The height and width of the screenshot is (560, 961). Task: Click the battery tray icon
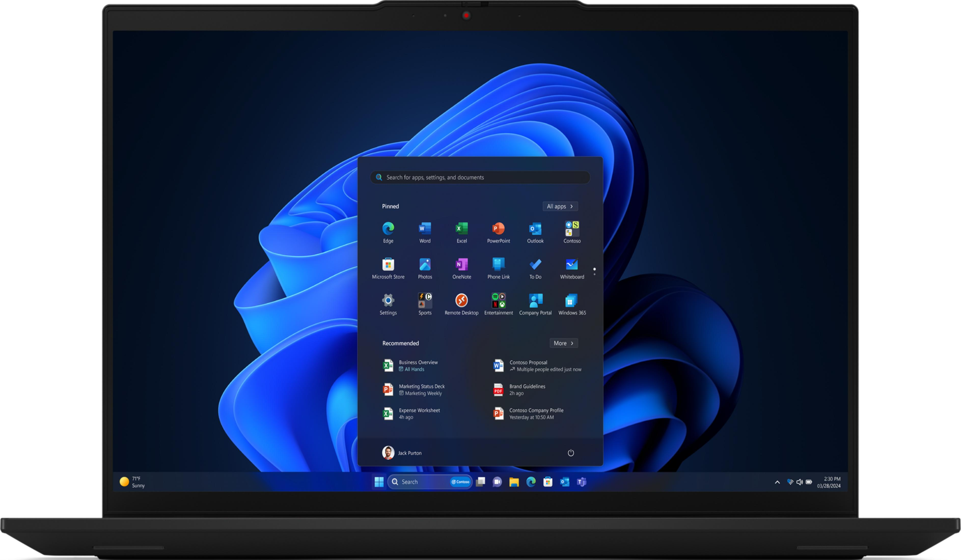click(809, 482)
